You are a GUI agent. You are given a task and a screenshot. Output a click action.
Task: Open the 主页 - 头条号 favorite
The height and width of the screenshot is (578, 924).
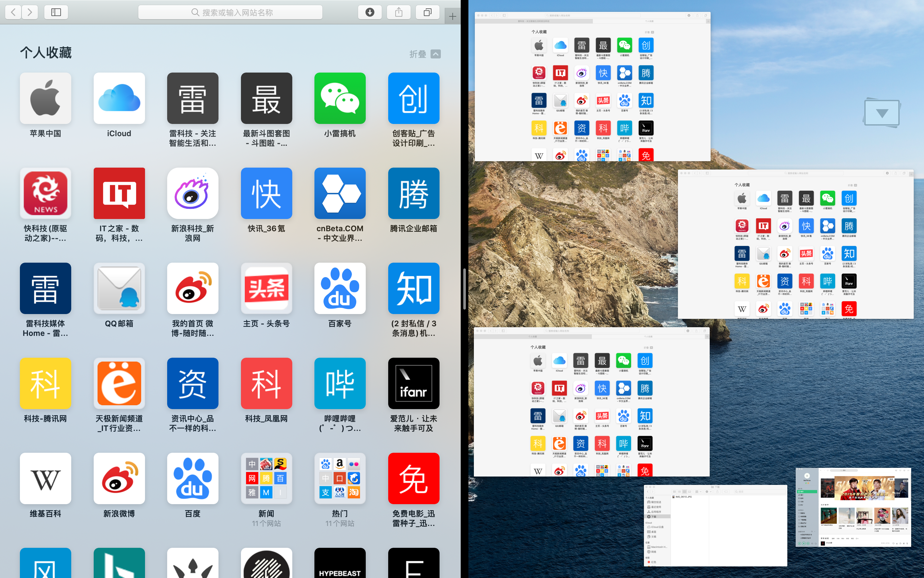[267, 288]
